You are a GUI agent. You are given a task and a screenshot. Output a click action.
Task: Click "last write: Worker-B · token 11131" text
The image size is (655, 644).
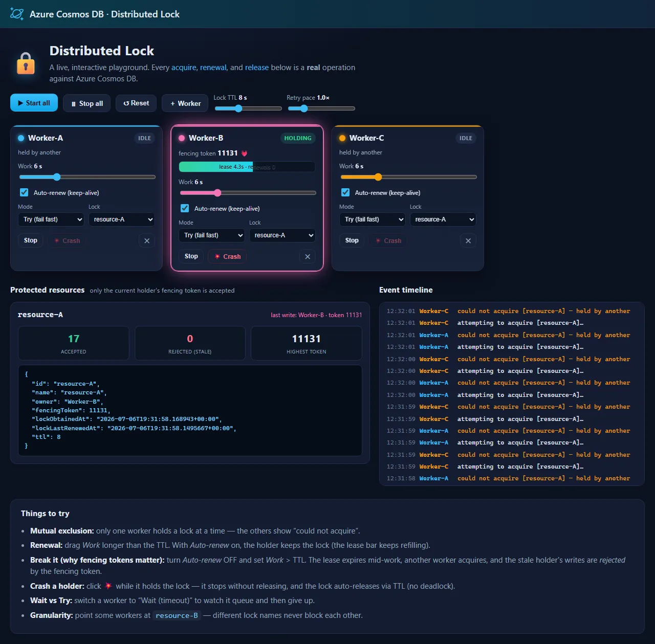(316, 315)
